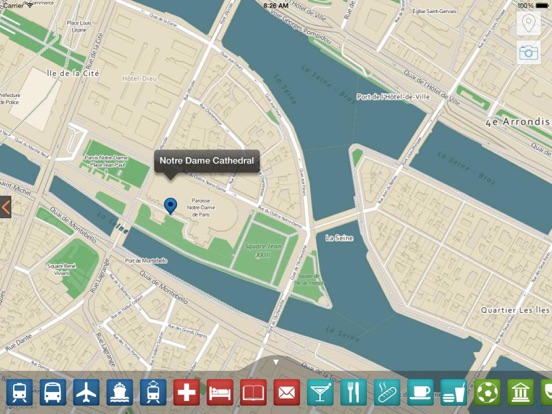This screenshot has height=414, width=552.
Task: Click the Parvis Notre-Dame place label
Action: click(106, 161)
